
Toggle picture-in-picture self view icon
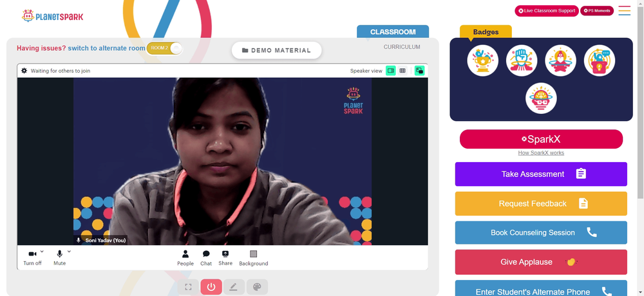(419, 71)
